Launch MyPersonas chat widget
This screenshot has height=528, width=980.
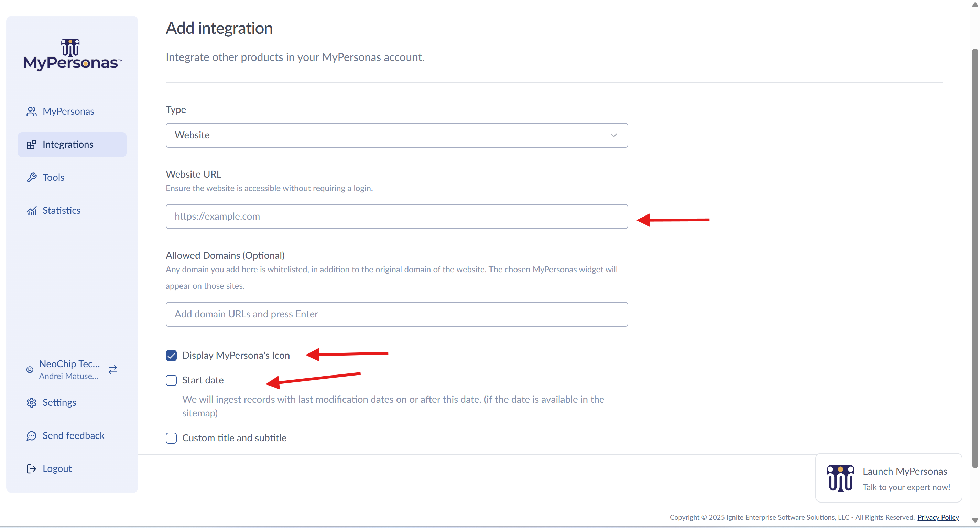888,478
